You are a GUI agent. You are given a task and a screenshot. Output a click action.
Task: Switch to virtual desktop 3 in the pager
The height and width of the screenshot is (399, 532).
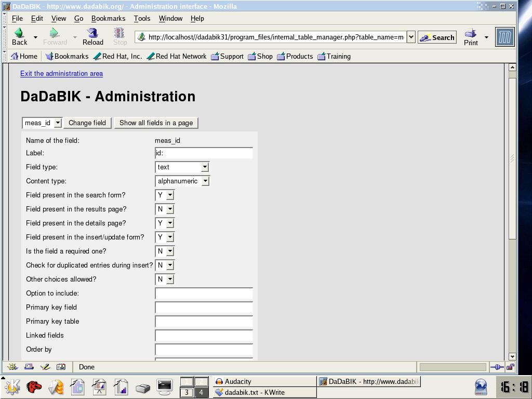coord(187,392)
